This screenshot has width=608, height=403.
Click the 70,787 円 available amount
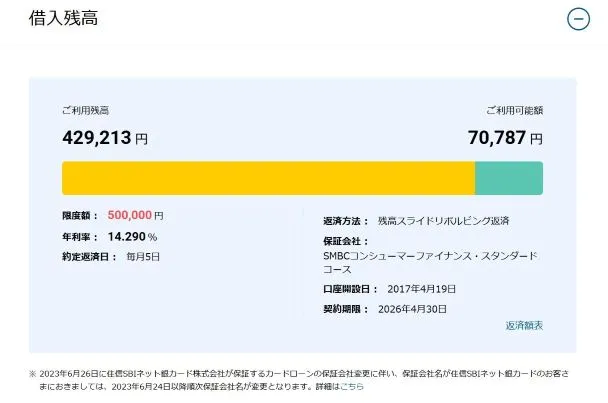click(x=505, y=139)
